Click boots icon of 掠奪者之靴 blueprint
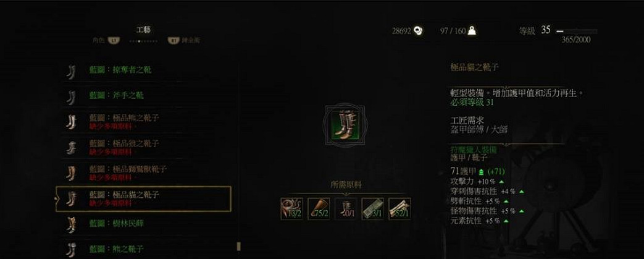This screenshot has width=644, height=259. point(72,71)
